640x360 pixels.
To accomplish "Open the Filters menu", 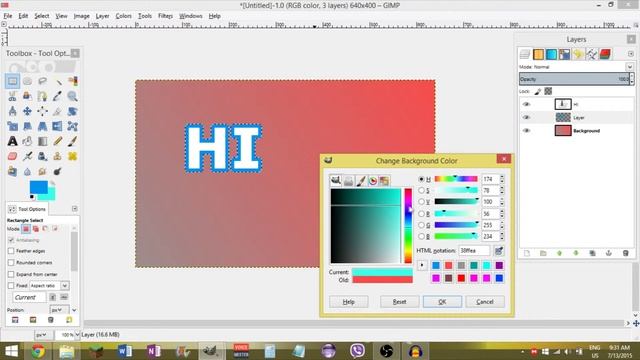I will tap(165, 16).
